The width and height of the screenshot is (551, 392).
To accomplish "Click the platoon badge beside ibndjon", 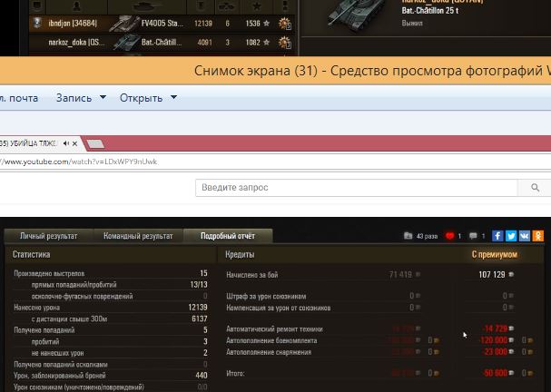I will point(37,23).
